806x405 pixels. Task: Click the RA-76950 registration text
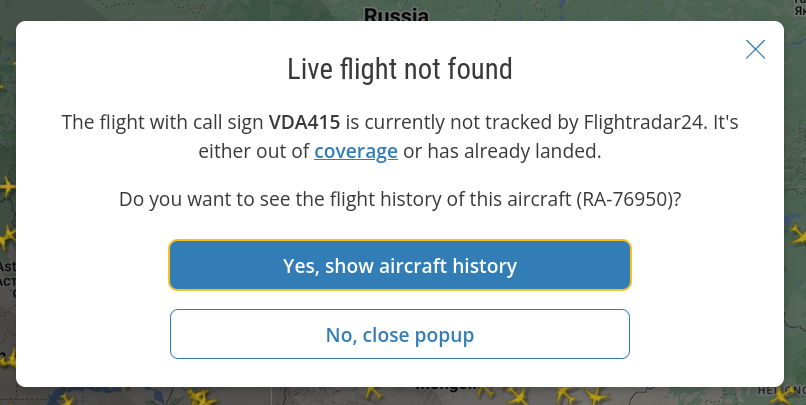[x=626, y=199]
